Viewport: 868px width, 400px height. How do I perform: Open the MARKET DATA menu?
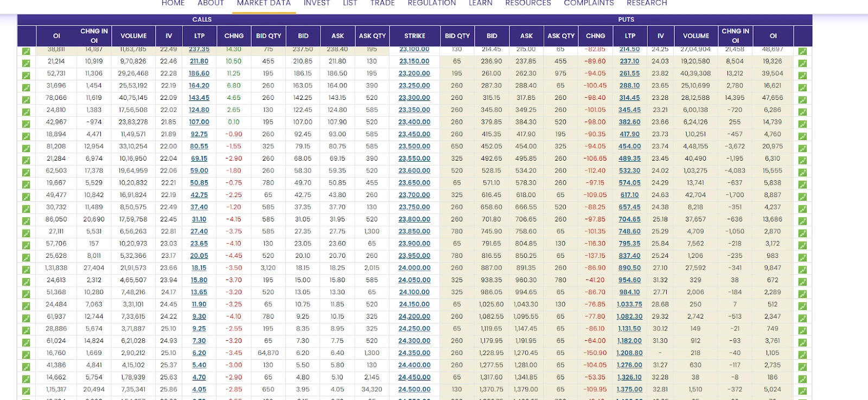pyautogui.click(x=264, y=3)
